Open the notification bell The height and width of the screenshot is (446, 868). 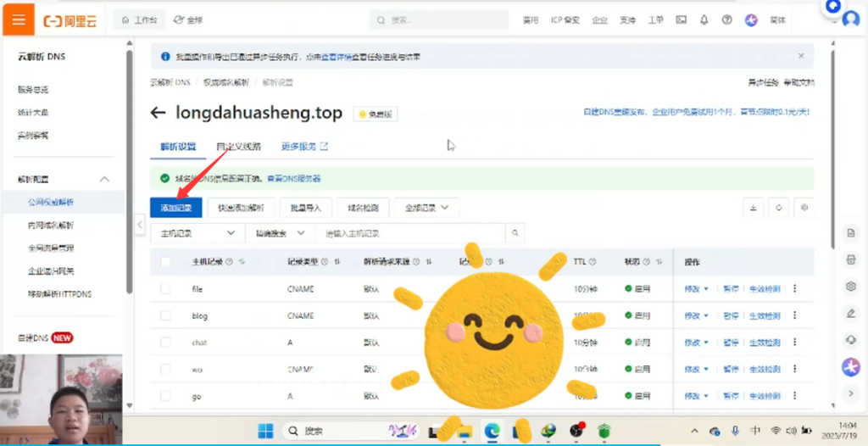tap(704, 20)
